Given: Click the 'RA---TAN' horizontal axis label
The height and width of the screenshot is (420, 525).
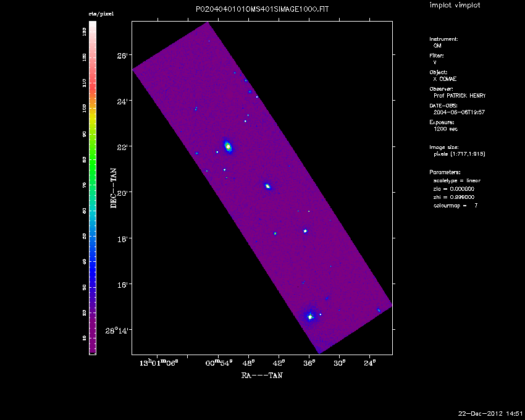Looking at the screenshot, I should click(x=262, y=376).
